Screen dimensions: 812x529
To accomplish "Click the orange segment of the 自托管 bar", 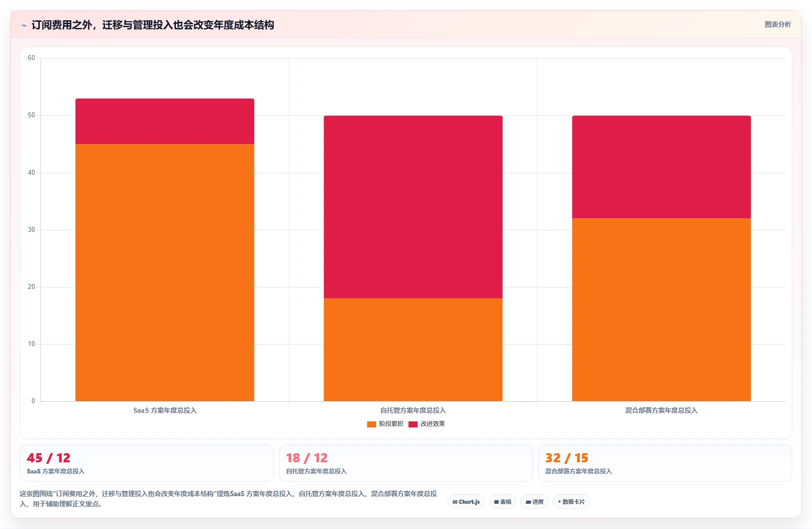I will [x=413, y=350].
